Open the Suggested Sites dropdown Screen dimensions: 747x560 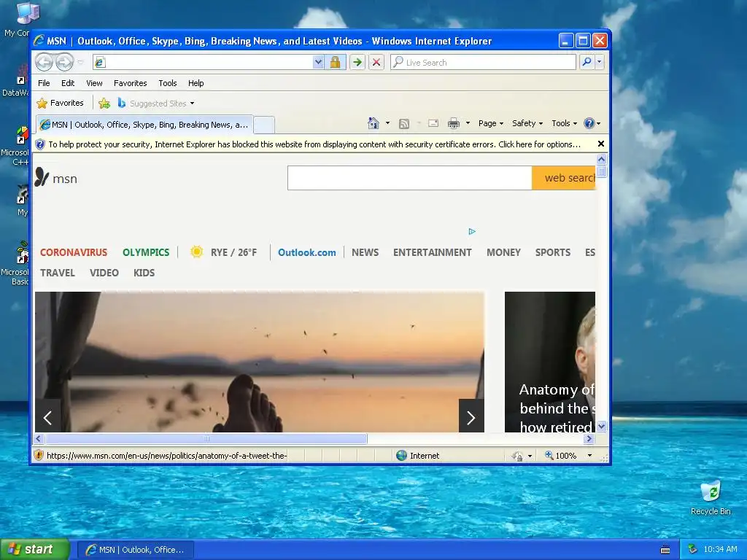click(156, 103)
